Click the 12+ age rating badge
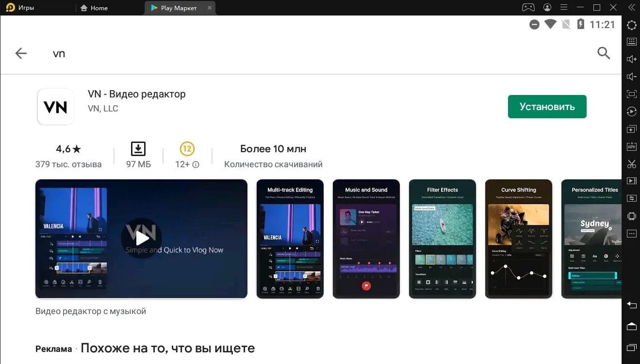 (x=187, y=148)
